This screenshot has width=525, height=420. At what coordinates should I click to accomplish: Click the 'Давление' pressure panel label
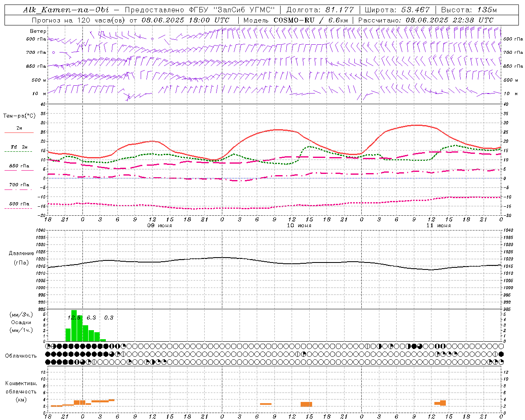tap(21, 253)
